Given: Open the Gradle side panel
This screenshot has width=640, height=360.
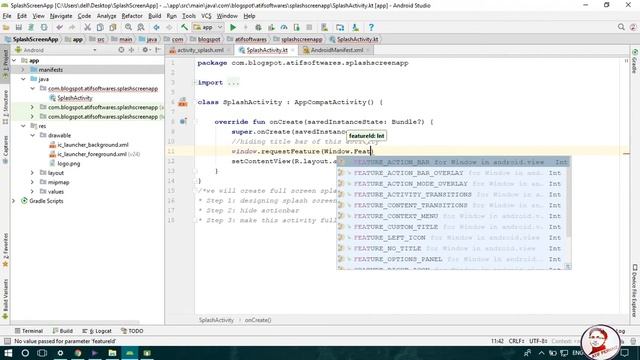Looking at the screenshot, I should pos(635,61).
